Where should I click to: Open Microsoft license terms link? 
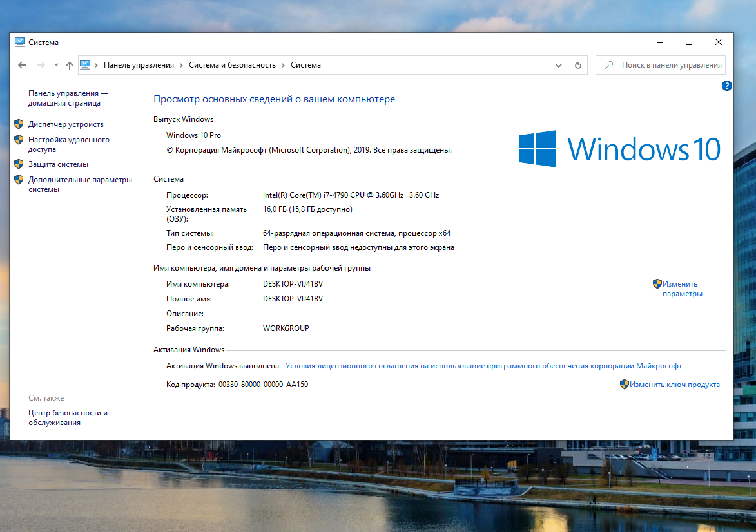(x=483, y=366)
